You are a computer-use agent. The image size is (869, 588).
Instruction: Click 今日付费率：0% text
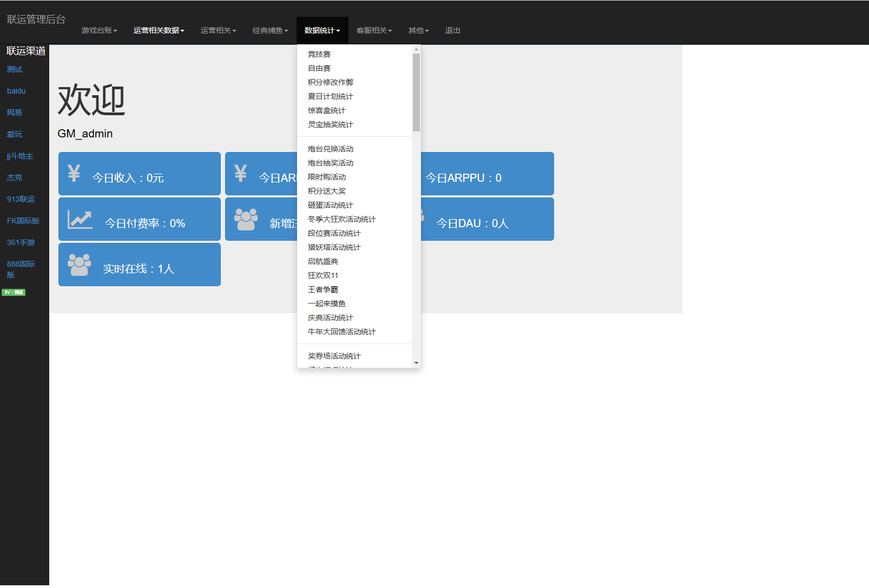point(145,223)
